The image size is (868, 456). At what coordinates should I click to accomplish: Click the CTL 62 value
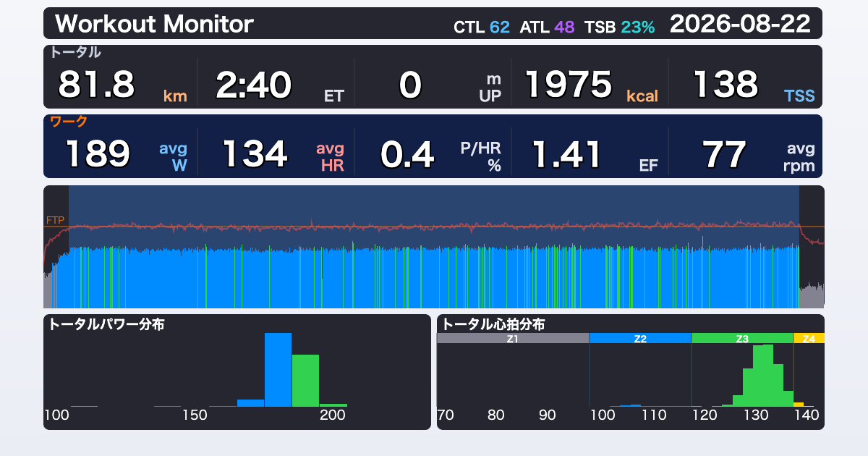click(482, 28)
